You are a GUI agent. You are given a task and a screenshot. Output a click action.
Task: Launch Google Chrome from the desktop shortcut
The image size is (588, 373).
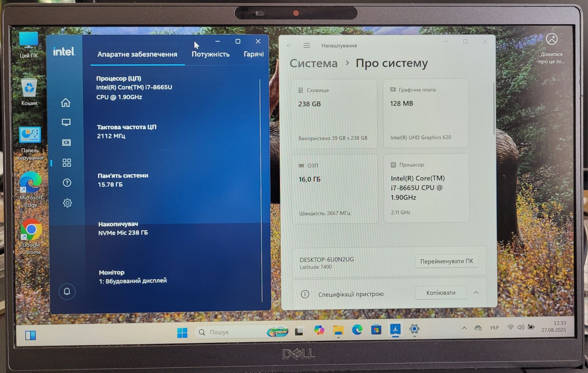pos(31,237)
